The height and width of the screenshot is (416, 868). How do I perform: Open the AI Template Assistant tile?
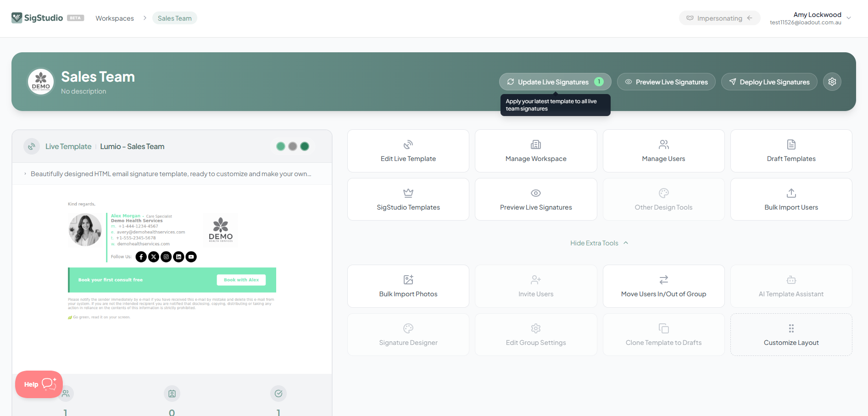click(x=791, y=286)
